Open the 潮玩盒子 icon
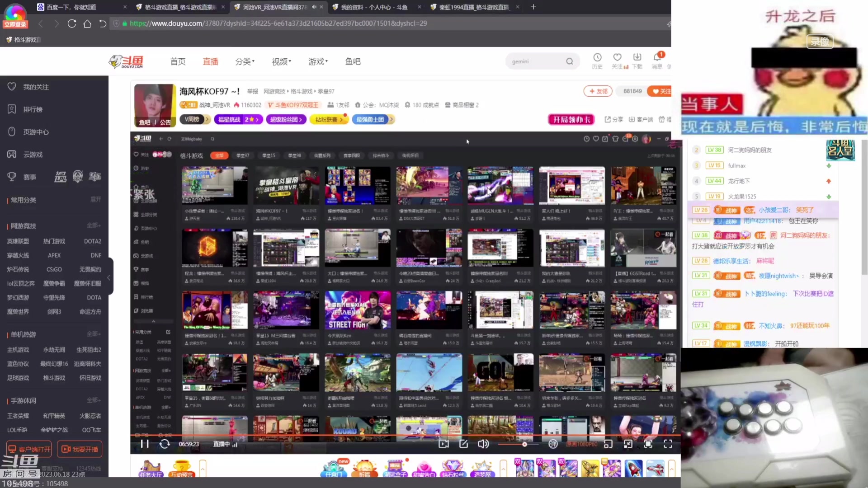Viewport: 868px width, 488px height. [x=395, y=469]
